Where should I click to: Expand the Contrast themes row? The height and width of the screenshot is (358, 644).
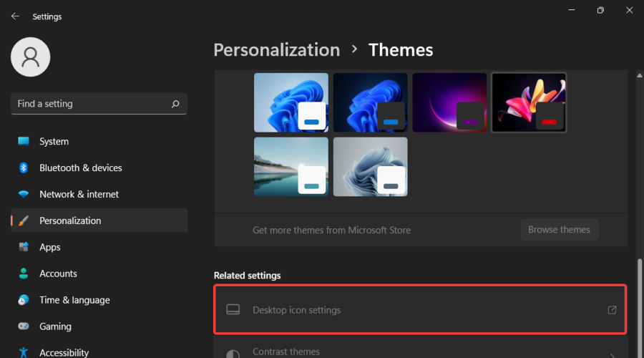click(420, 352)
